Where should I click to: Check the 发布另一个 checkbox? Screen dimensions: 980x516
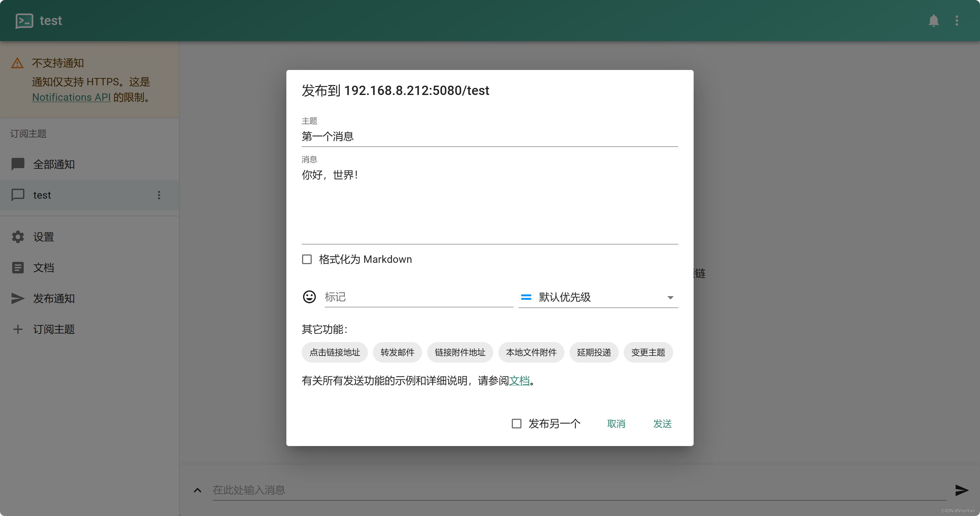[516, 424]
